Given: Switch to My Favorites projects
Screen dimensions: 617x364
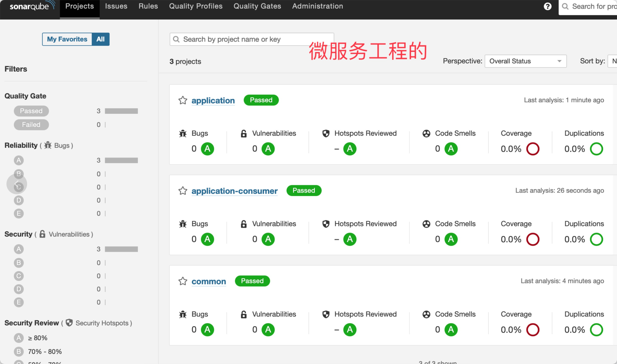Looking at the screenshot, I should (67, 39).
